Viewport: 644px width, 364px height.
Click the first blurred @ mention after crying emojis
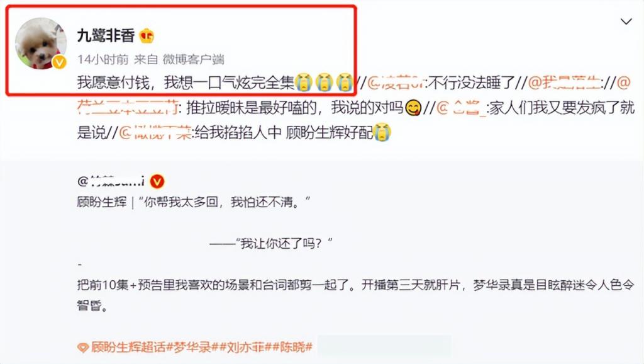pyautogui.click(x=396, y=82)
